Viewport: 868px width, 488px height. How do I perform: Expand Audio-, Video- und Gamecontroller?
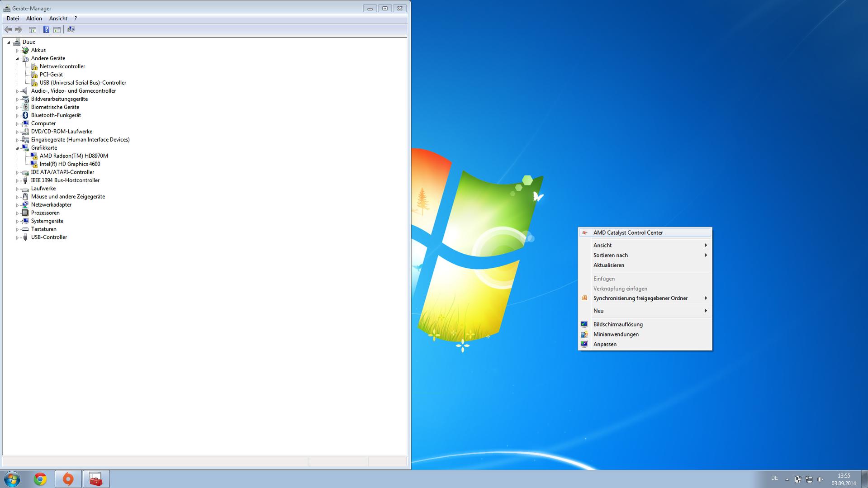[17, 91]
